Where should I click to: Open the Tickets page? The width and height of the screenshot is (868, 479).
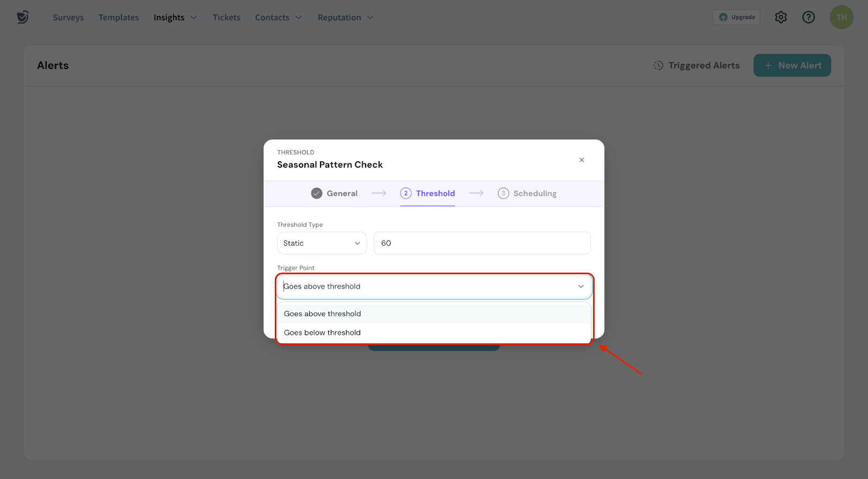coord(226,17)
